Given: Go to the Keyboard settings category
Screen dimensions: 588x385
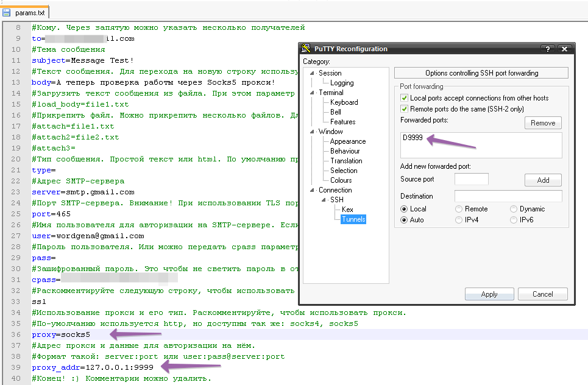Looking at the screenshot, I should (344, 102).
